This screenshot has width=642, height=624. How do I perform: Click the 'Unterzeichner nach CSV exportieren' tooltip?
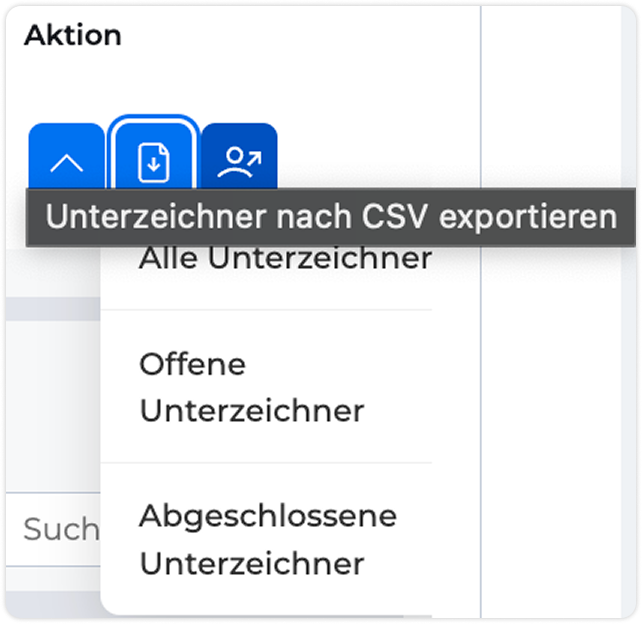click(x=331, y=217)
